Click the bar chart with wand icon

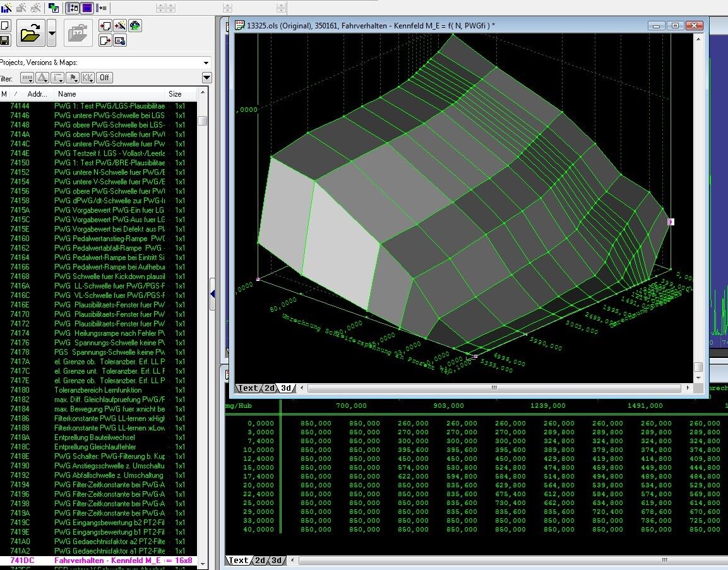click(x=6, y=8)
